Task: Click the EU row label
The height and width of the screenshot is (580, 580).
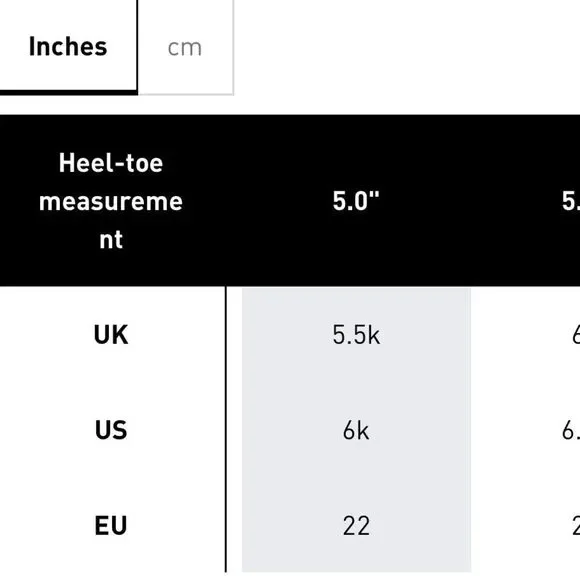Action: [111, 526]
